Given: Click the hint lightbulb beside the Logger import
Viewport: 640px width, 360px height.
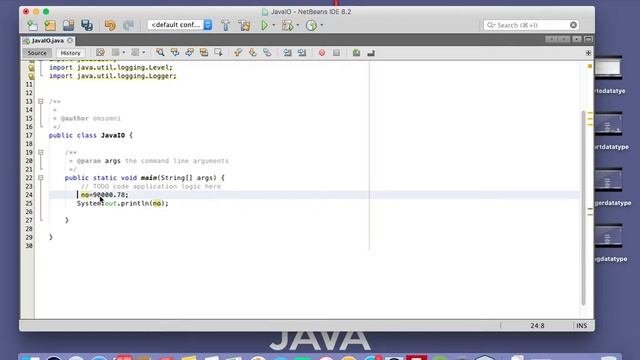Looking at the screenshot, I should (x=31, y=76).
